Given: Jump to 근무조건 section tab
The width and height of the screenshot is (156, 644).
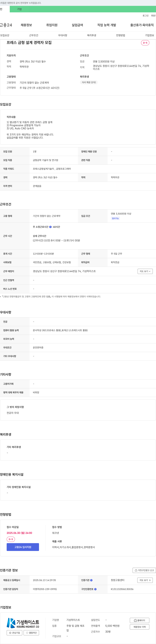Looking at the screenshot, I should point(34,35).
